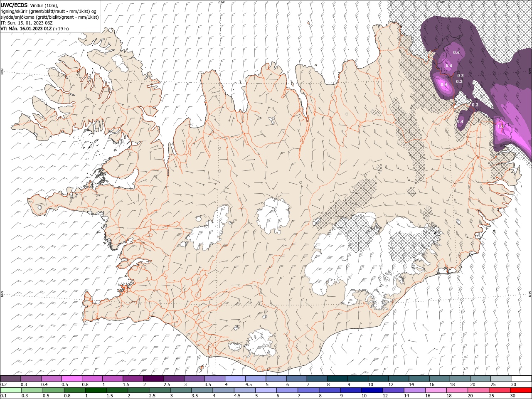
Task: Click the 16–18 light pink swatch, lower legend
Action: 436,390
